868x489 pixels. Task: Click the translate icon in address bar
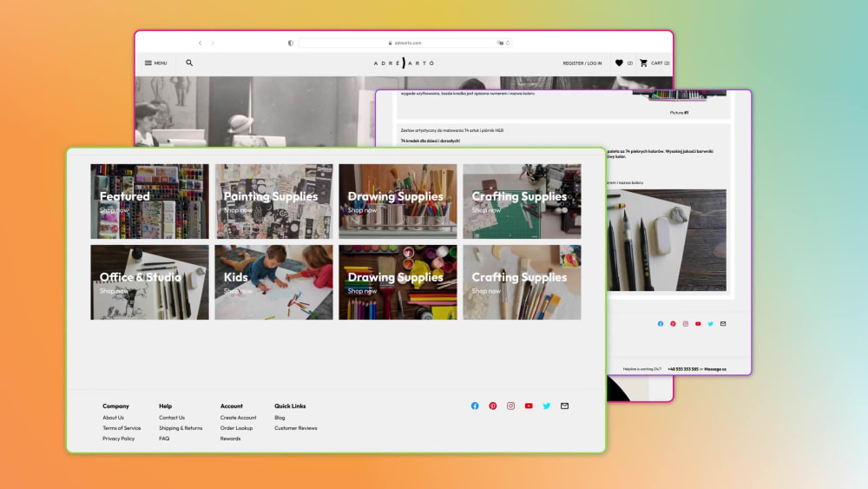[x=501, y=43]
